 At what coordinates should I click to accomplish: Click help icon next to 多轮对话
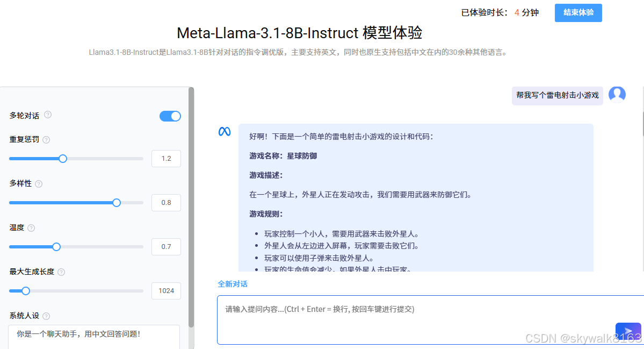[48, 115]
